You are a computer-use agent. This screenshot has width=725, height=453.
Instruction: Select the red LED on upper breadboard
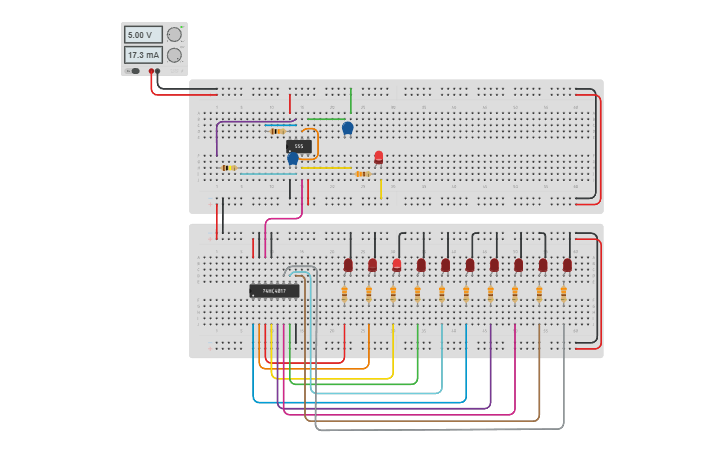click(379, 158)
